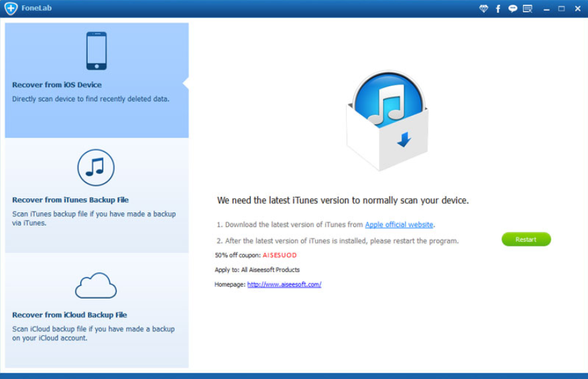Select Recover from iOS Device tab
The width and height of the screenshot is (588, 379).
click(x=97, y=80)
